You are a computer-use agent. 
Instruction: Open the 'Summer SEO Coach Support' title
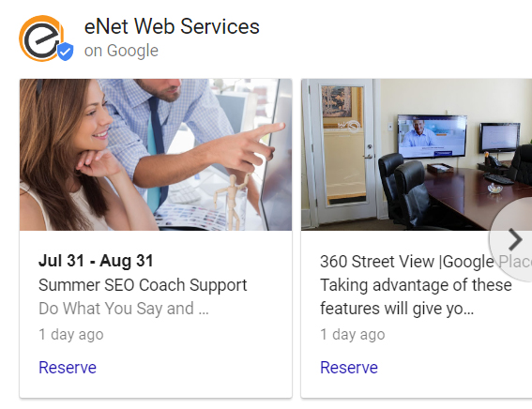click(x=143, y=285)
